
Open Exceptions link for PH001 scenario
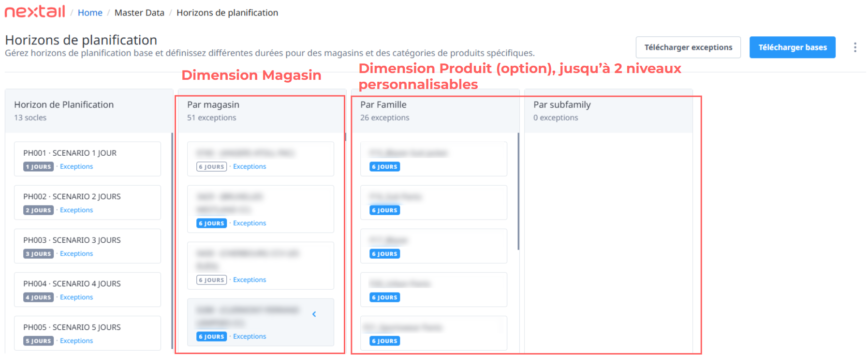pos(76,166)
